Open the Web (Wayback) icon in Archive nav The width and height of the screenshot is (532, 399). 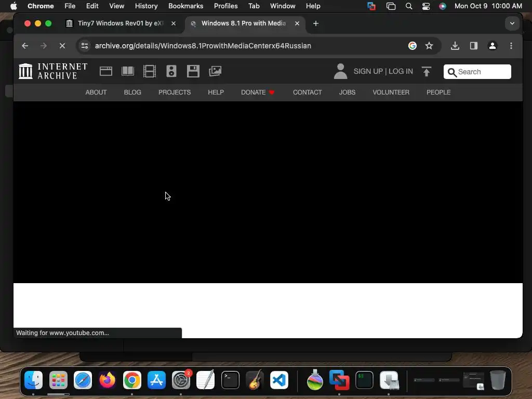pos(106,71)
